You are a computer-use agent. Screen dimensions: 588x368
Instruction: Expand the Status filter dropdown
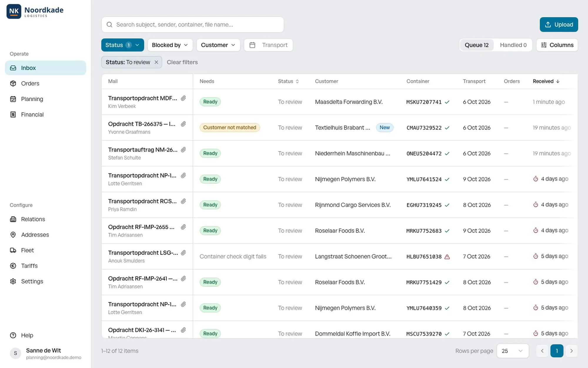click(123, 45)
